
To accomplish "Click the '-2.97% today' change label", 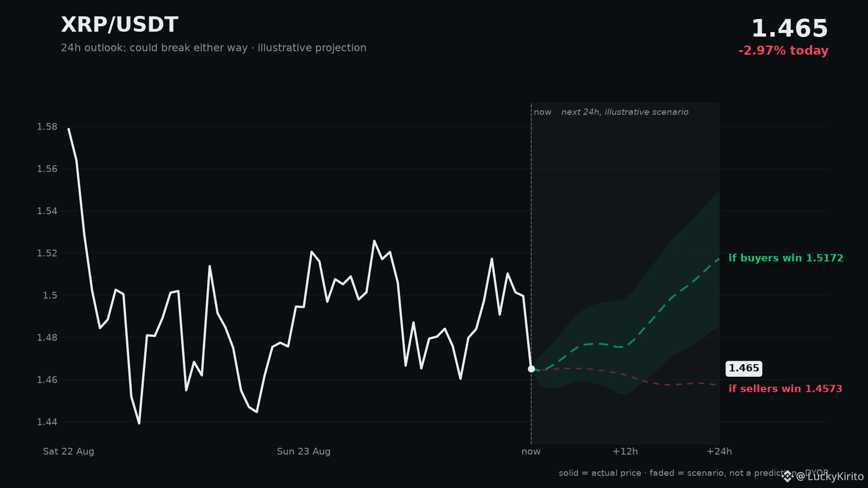I will pyautogui.click(x=783, y=51).
